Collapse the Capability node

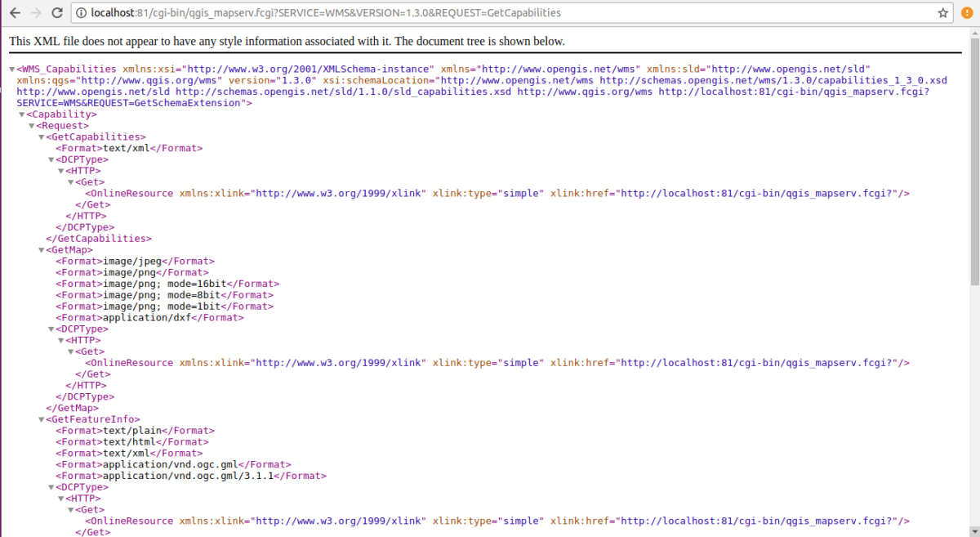pyautogui.click(x=22, y=115)
